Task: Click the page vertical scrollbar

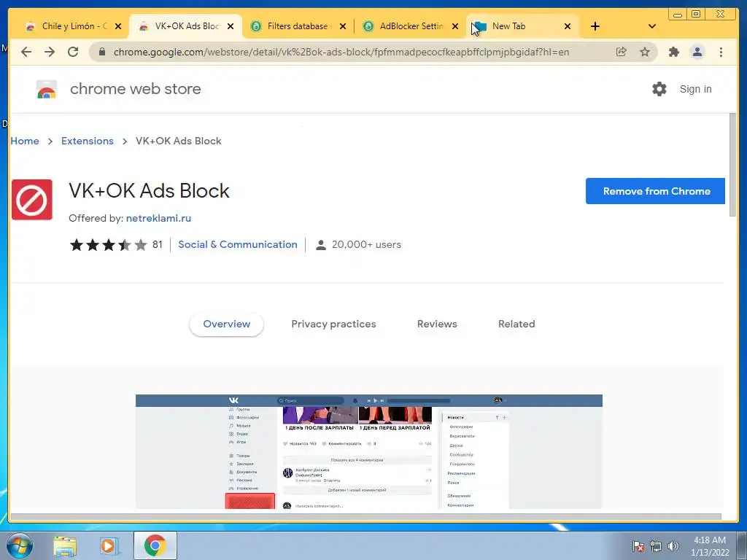Action: pos(732,165)
